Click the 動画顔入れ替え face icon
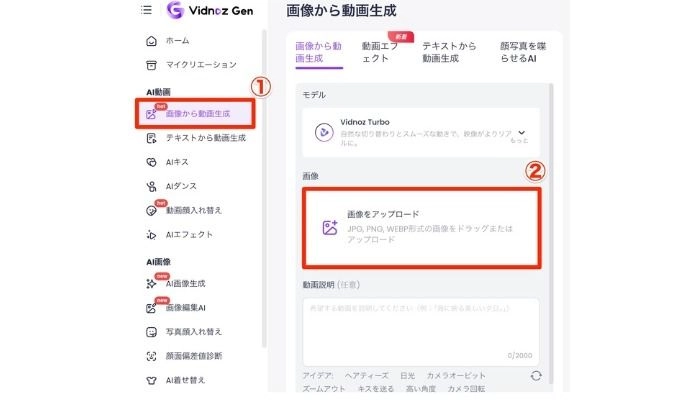Image resolution: width=700 pixels, height=400 pixels. coord(151,211)
